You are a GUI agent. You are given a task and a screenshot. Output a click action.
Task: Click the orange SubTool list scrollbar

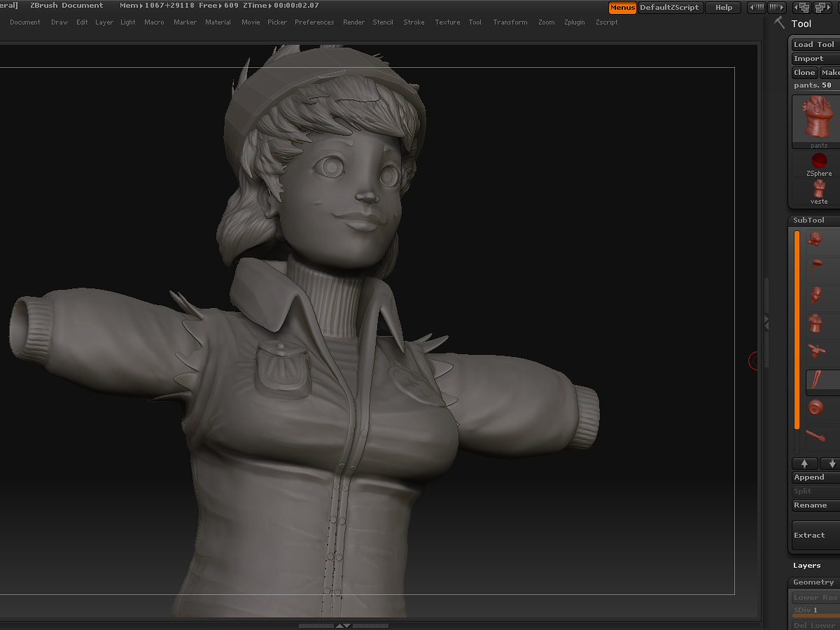click(x=797, y=330)
